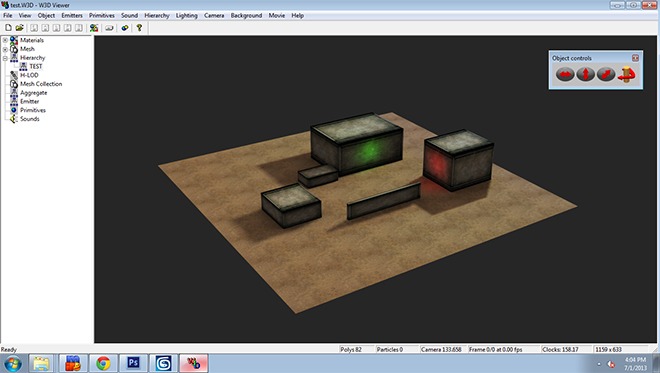Viewport: 660px width, 373px height.
Task: Open the View menu
Action: tap(25, 15)
